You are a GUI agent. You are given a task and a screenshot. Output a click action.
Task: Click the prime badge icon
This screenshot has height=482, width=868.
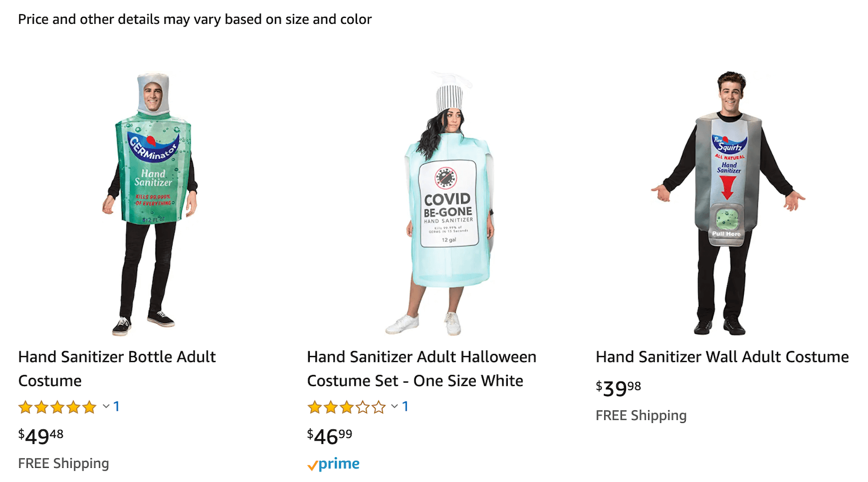tap(333, 464)
